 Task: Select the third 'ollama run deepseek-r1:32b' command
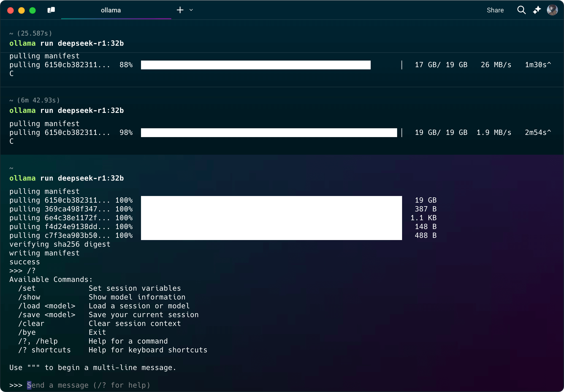67,178
